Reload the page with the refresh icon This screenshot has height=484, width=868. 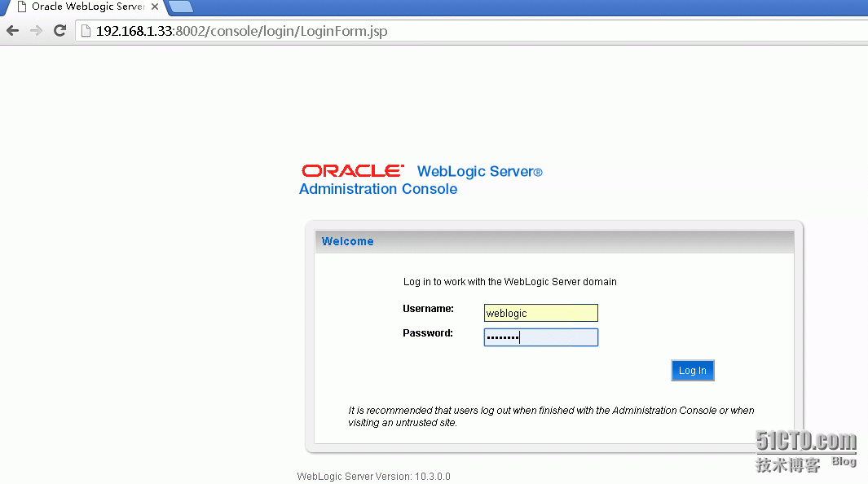tap(59, 31)
